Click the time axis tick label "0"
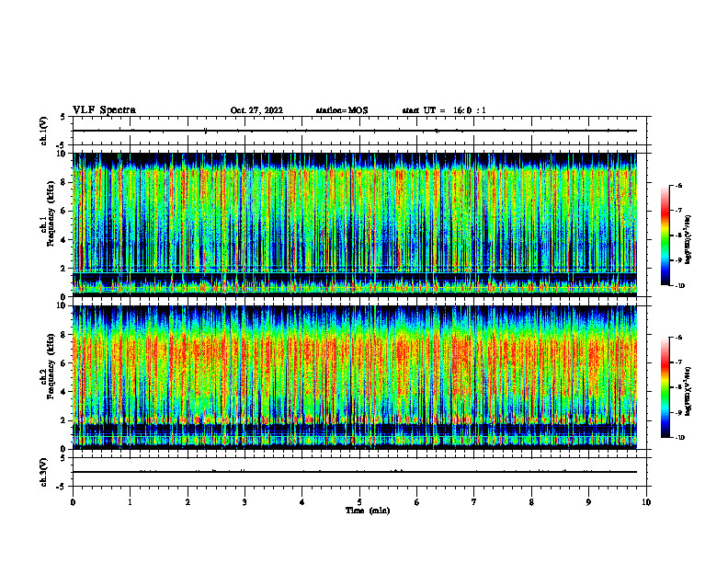 pyautogui.click(x=73, y=502)
